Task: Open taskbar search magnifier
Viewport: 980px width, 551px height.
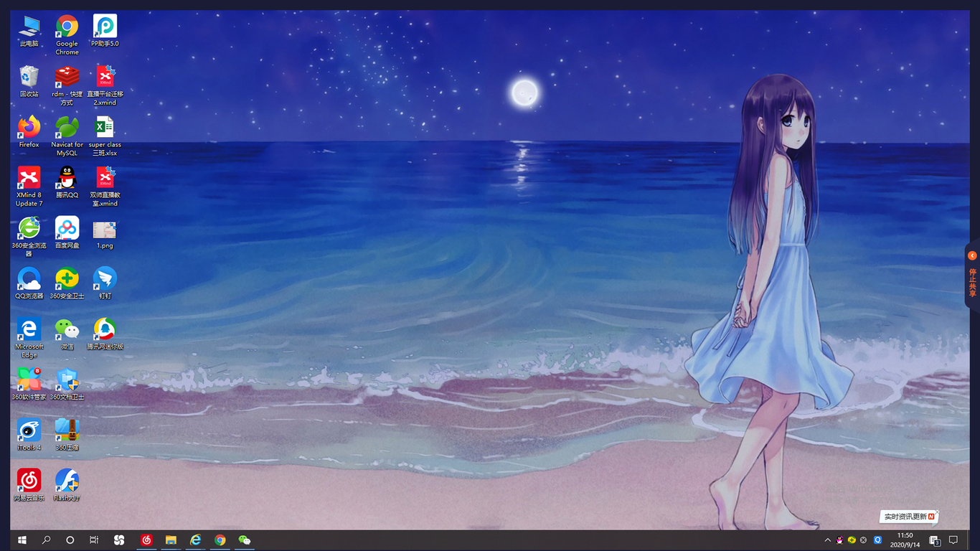Action: 47,540
